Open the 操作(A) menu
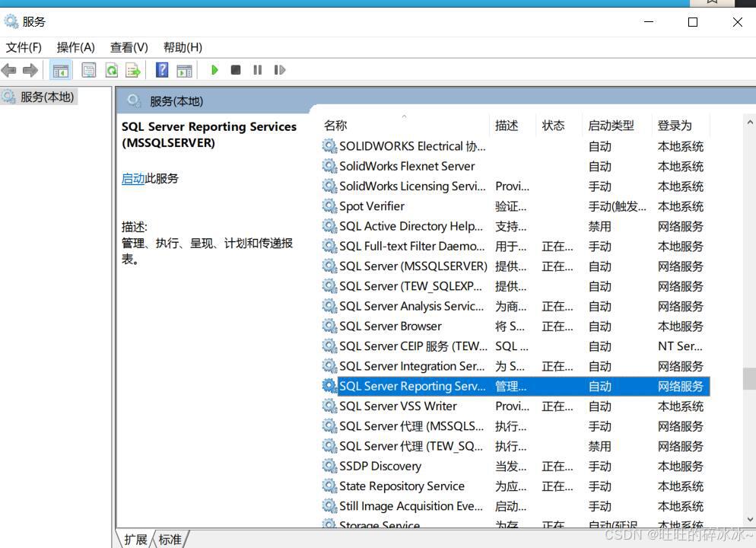The height and width of the screenshot is (548, 756). coord(76,47)
